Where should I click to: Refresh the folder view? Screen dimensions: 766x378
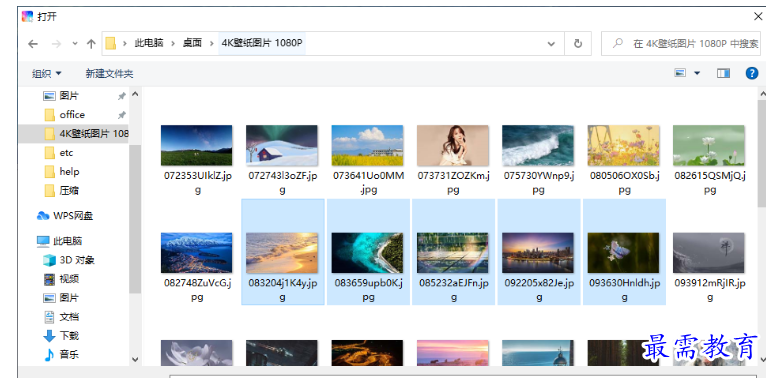click(x=578, y=44)
